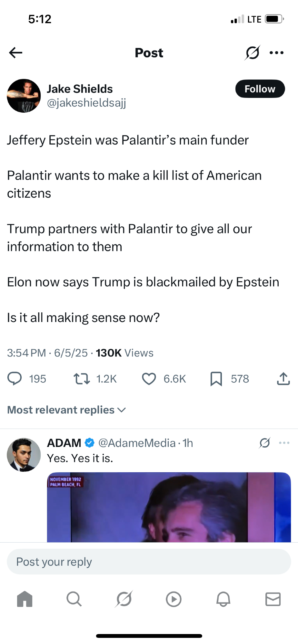Viewport: 298px width, 644px height.
Task: Open the Video tab
Action: (174, 599)
